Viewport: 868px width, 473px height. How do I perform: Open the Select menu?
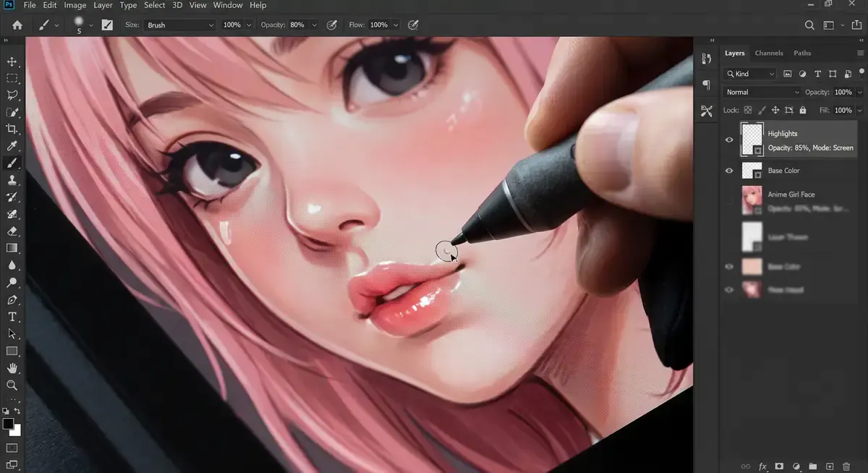pyautogui.click(x=154, y=5)
